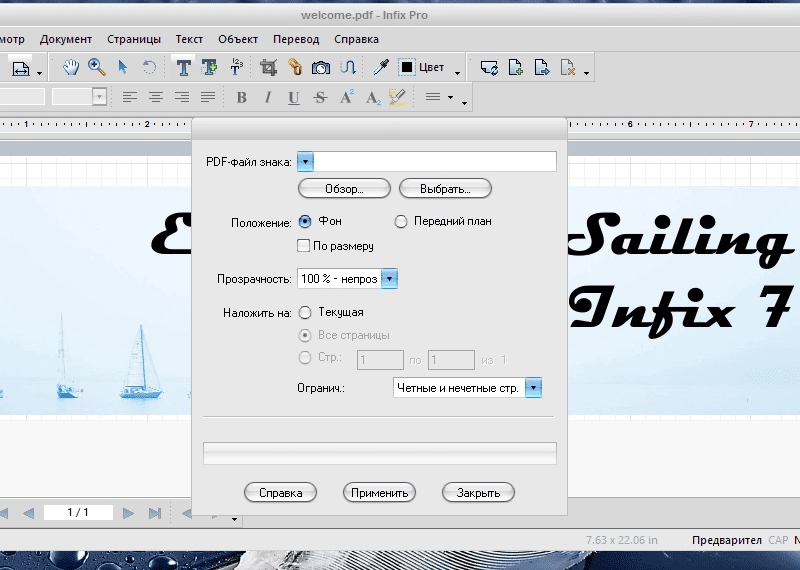Screen dimensions: 800x570
Task: Open the Документ menu
Action: 66,39
